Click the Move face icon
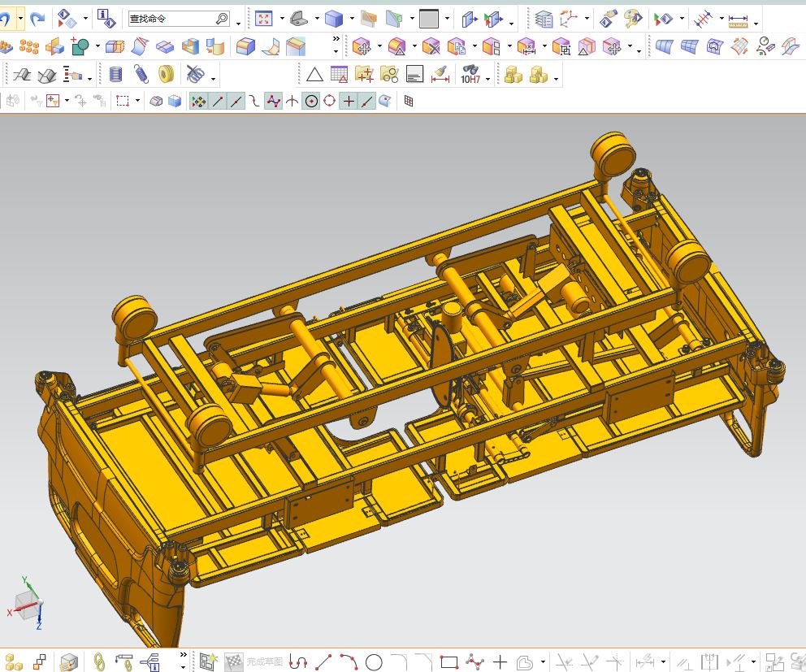This screenshot has width=806, height=672. coord(362,47)
